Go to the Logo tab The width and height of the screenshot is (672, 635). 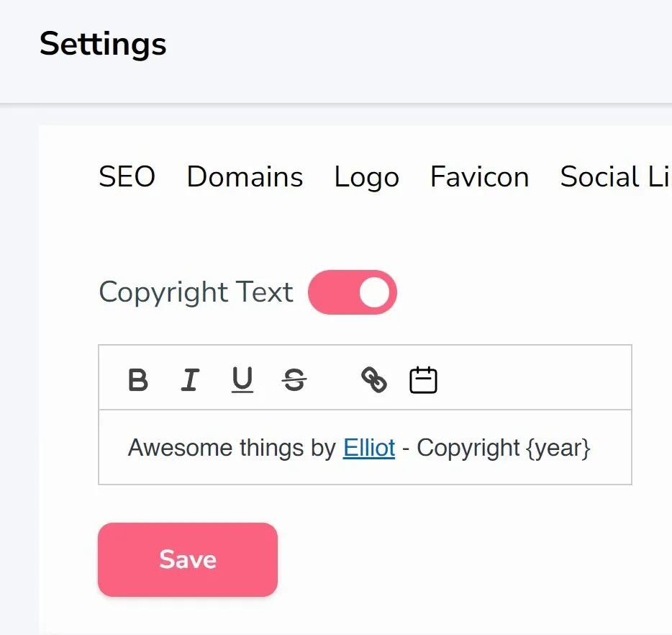click(366, 177)
